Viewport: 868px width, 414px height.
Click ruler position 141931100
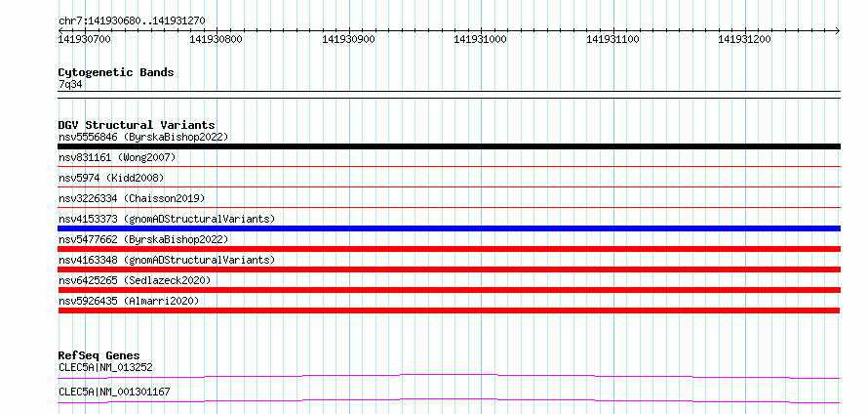click(x=612, y=39)
